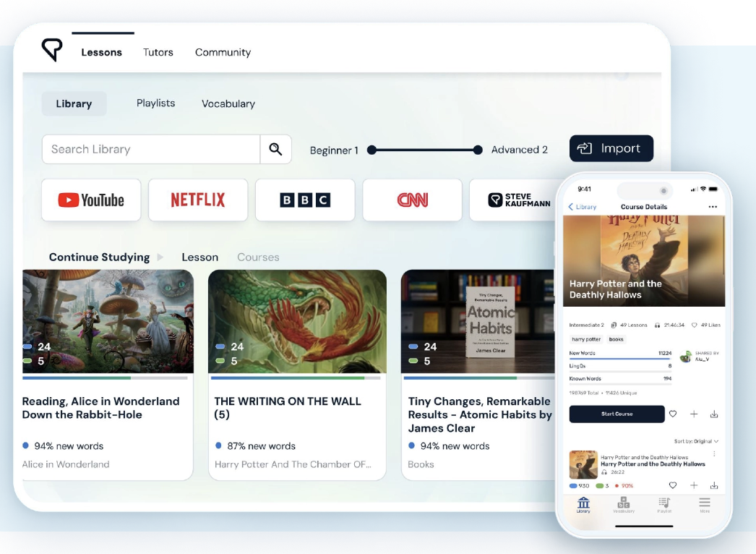Image resolution: width=756 pixels, height=554 pixels.
Task: Click the 'Intermediate 2' level label
Action: (586, 325)
